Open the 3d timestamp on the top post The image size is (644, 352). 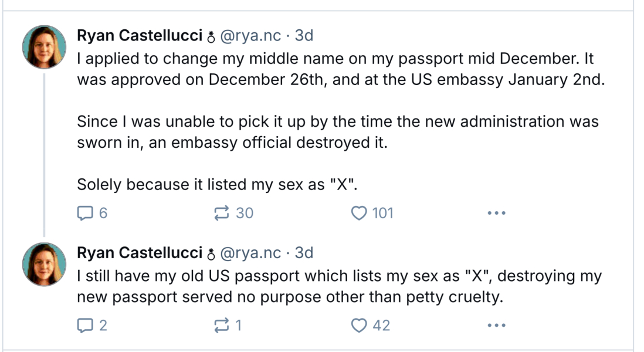304,36
